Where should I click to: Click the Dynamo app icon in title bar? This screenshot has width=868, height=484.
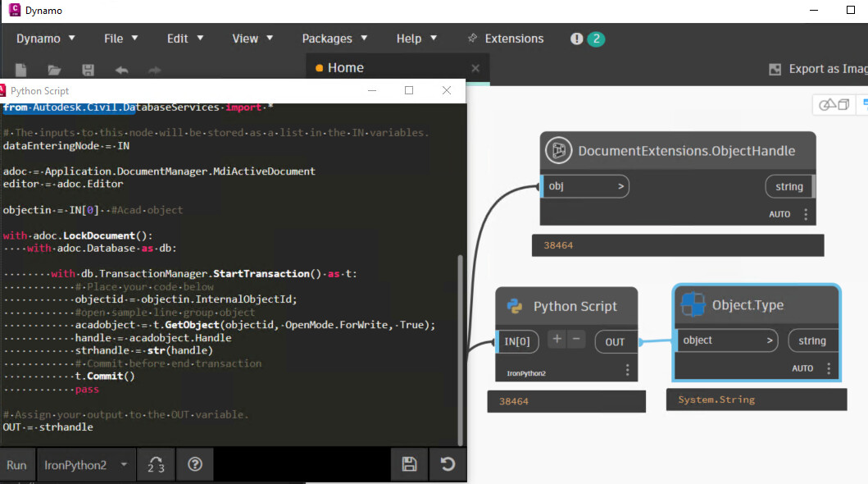click(15, 10)
